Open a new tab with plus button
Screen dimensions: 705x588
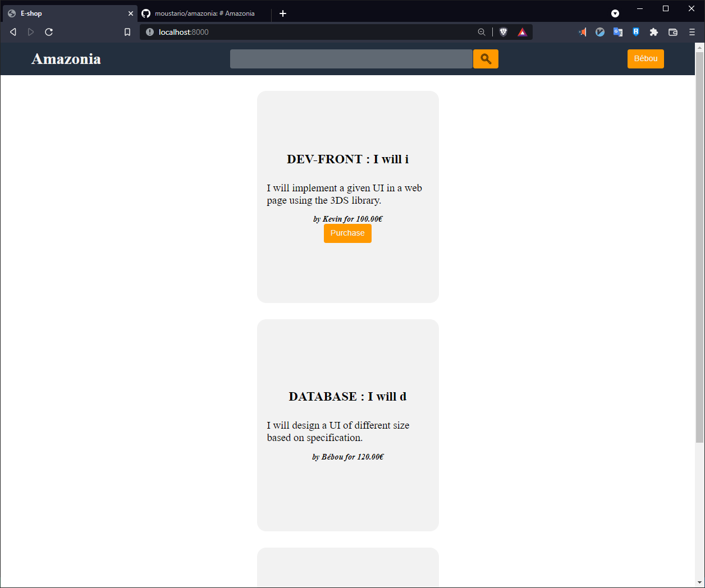pyautogui.click(x=283, y=13)
